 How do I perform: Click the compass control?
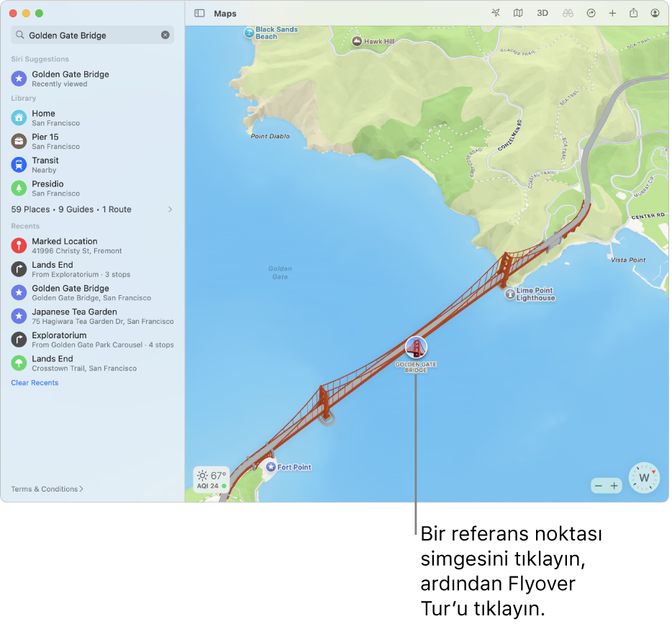pyautogui.click(x=644, y=477)
